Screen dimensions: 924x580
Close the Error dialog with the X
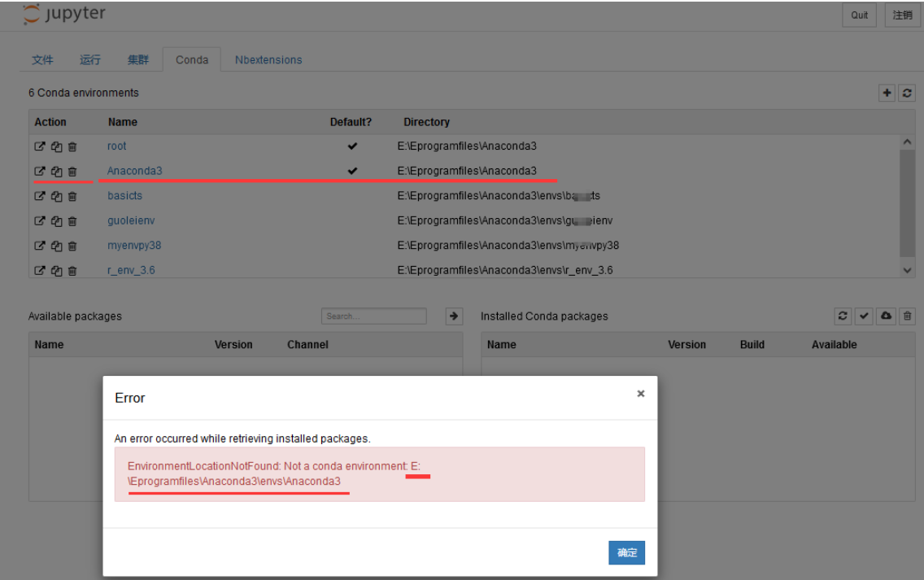click(x=641, y=394)
